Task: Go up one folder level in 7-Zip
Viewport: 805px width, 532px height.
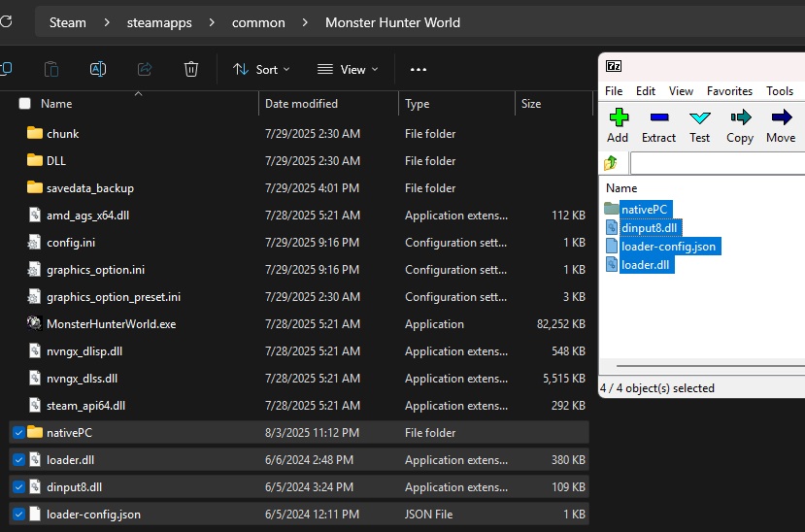Action: point(612,163)
